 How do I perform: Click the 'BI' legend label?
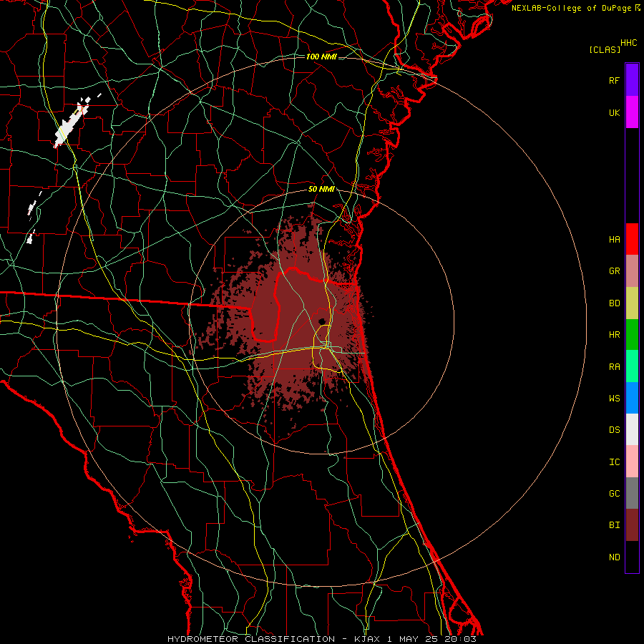click(x=614, y=525)
